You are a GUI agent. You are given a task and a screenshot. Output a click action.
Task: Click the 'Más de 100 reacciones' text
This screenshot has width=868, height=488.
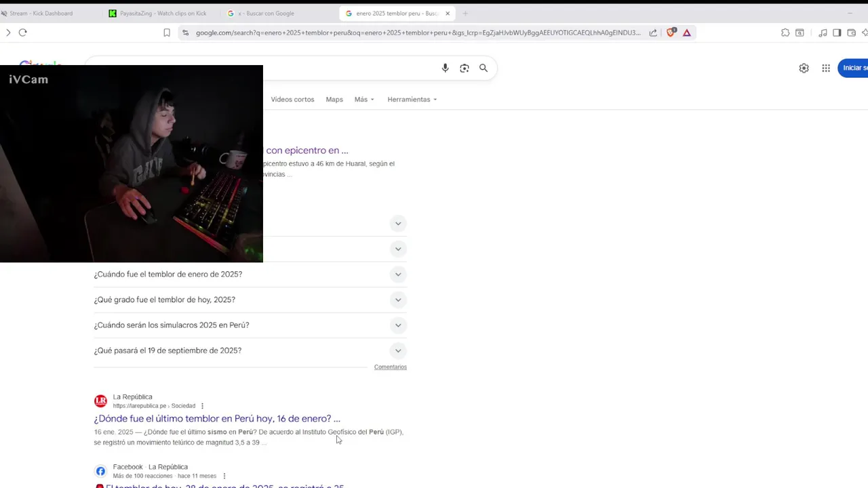(x=143, y=476)
